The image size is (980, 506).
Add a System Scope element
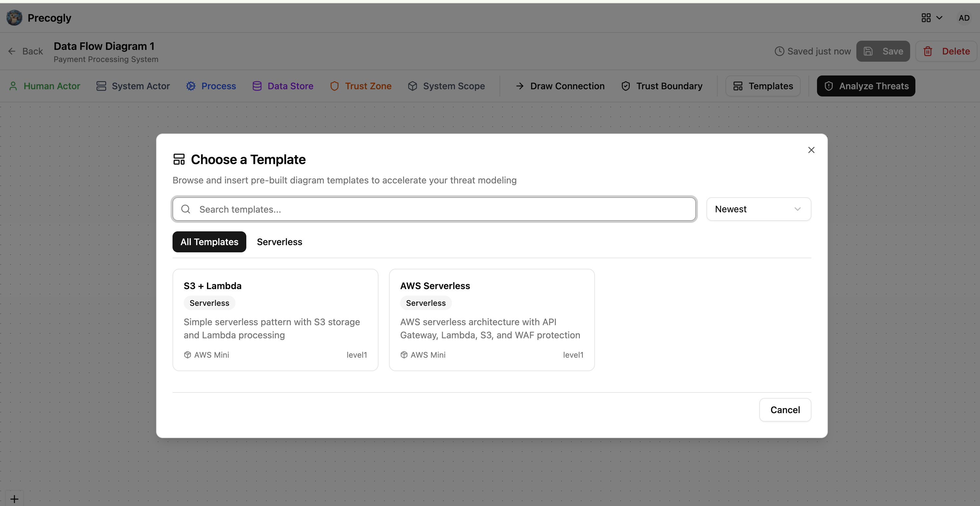click(446, 86)
